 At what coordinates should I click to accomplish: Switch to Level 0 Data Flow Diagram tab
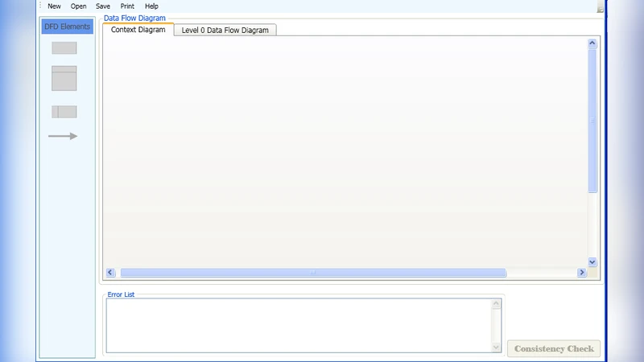click(225, 30)
